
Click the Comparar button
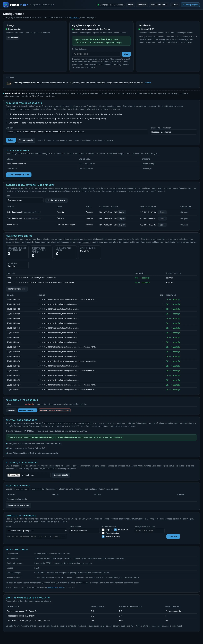coord(173,536)
